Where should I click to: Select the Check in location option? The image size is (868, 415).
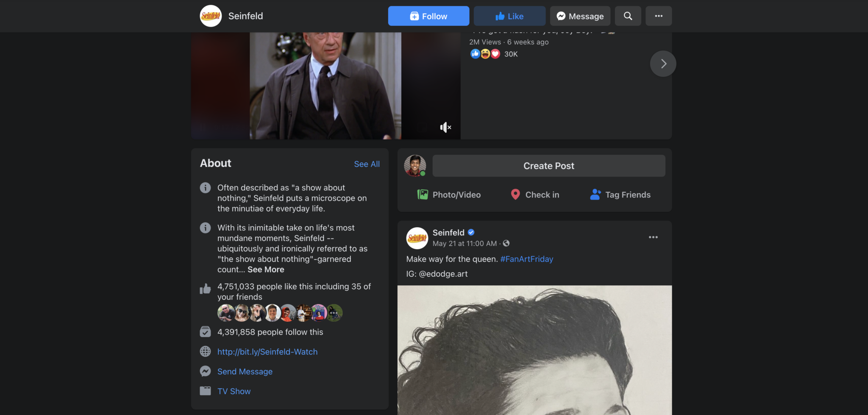(x=535, y=195)
